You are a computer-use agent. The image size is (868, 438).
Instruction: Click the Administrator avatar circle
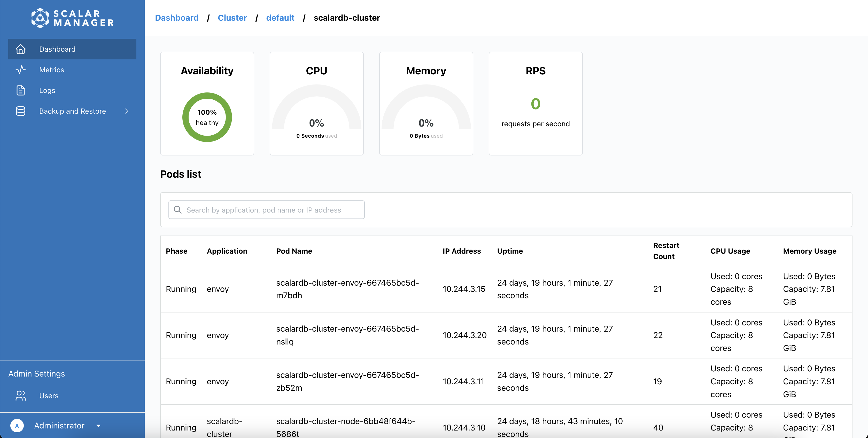[x=17, y=426]
